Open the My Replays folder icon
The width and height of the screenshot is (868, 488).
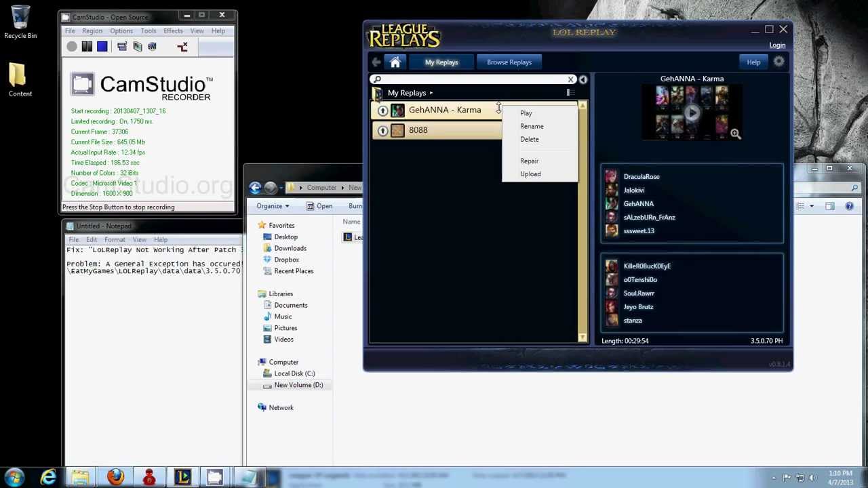[x=377, y=94]
